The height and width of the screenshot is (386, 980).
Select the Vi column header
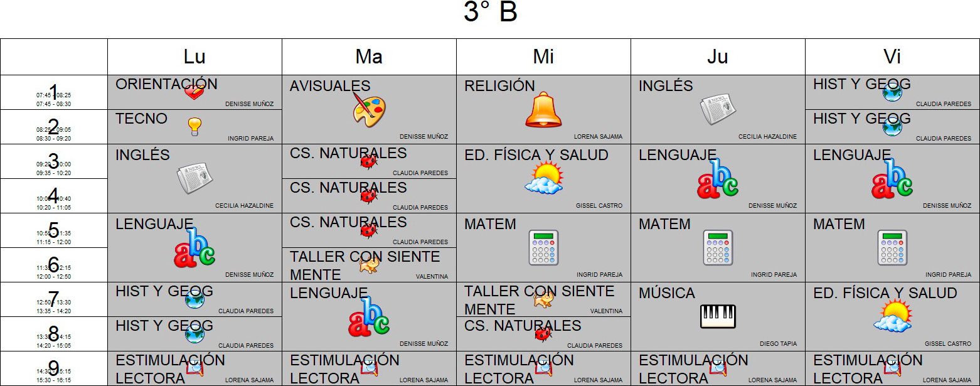pyautogui.click(x=892, y=57)
